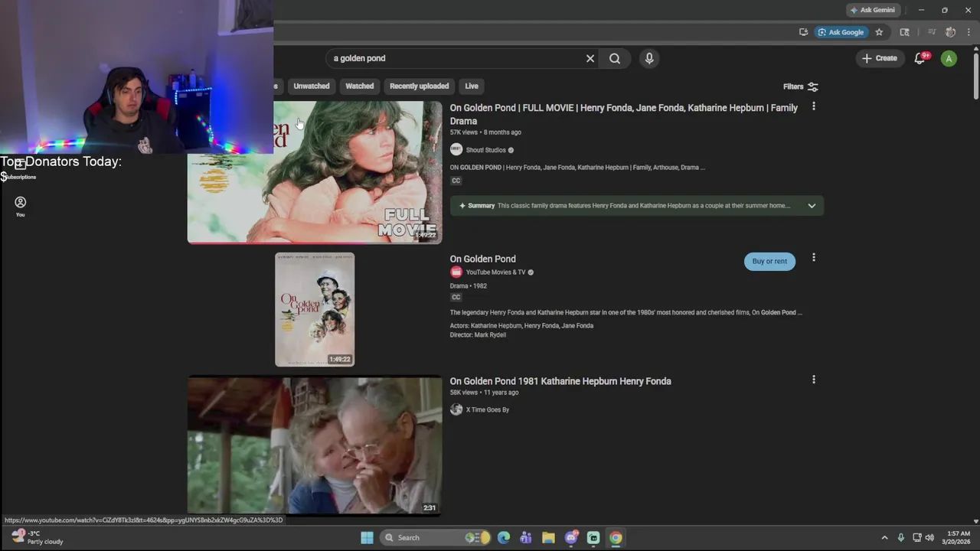
Task: Click the Ask Gemini button
Action: tap(872, 10)
